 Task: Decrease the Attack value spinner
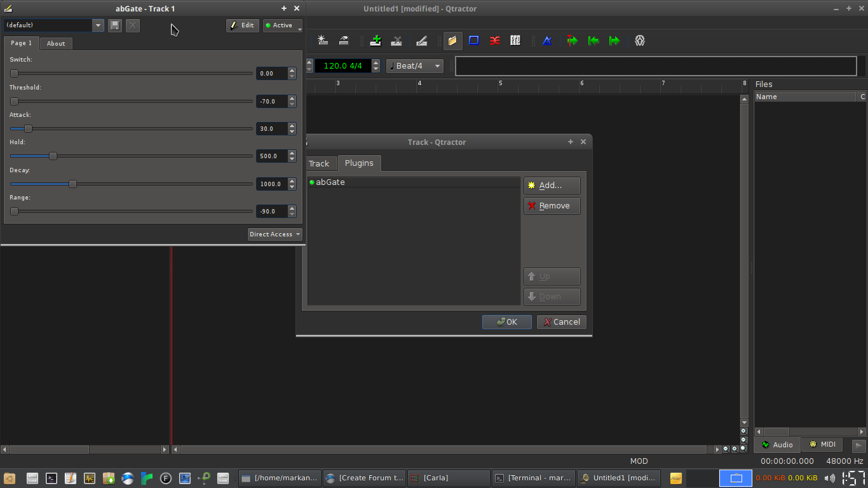(292, 132)
